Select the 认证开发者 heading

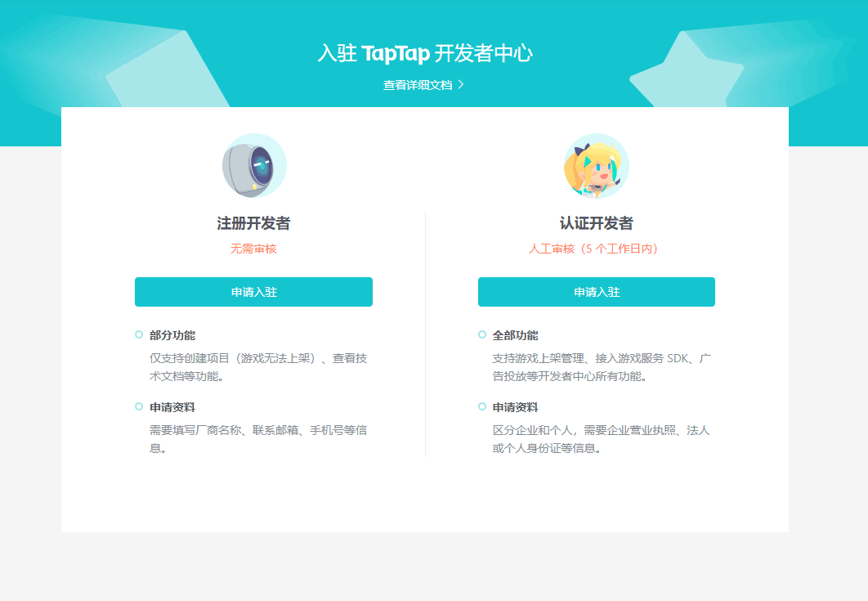(x=596, y=223)
